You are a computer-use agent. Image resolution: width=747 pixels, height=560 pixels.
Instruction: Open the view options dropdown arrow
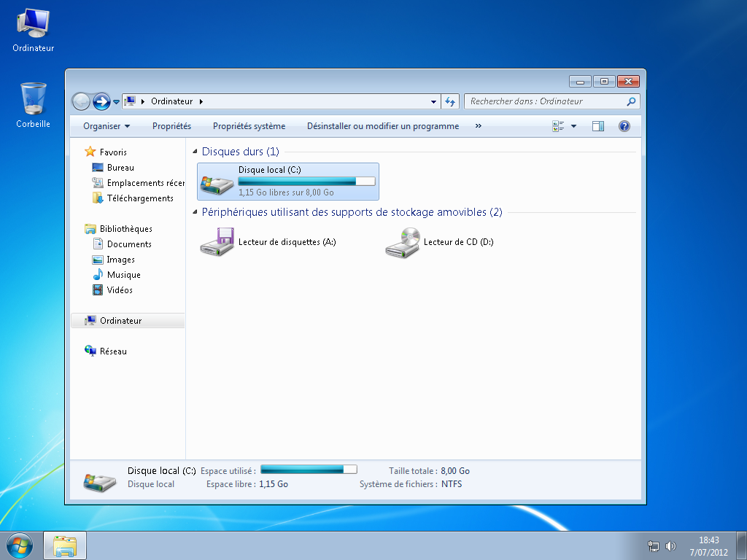(573, 126)
